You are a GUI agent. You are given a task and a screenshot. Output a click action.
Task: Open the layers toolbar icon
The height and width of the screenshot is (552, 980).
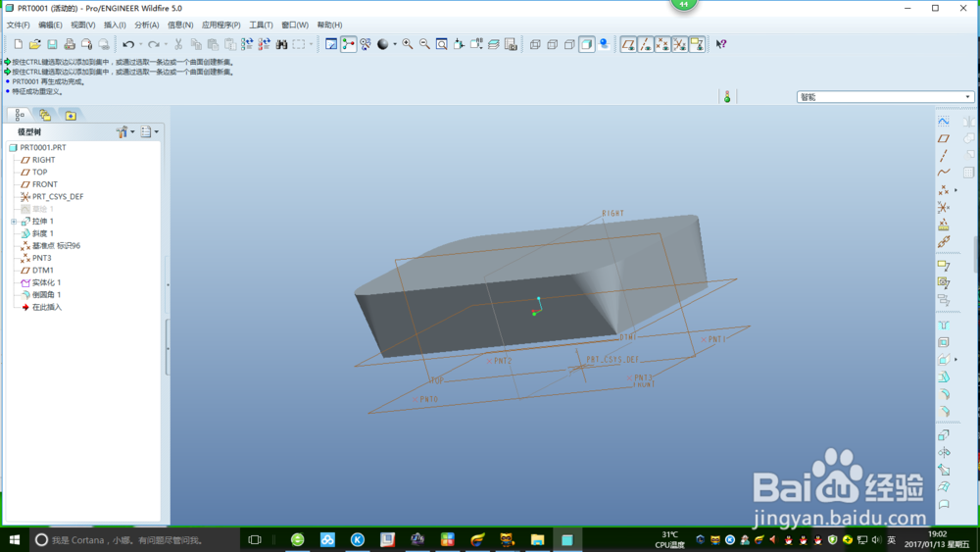click(494, 44)
